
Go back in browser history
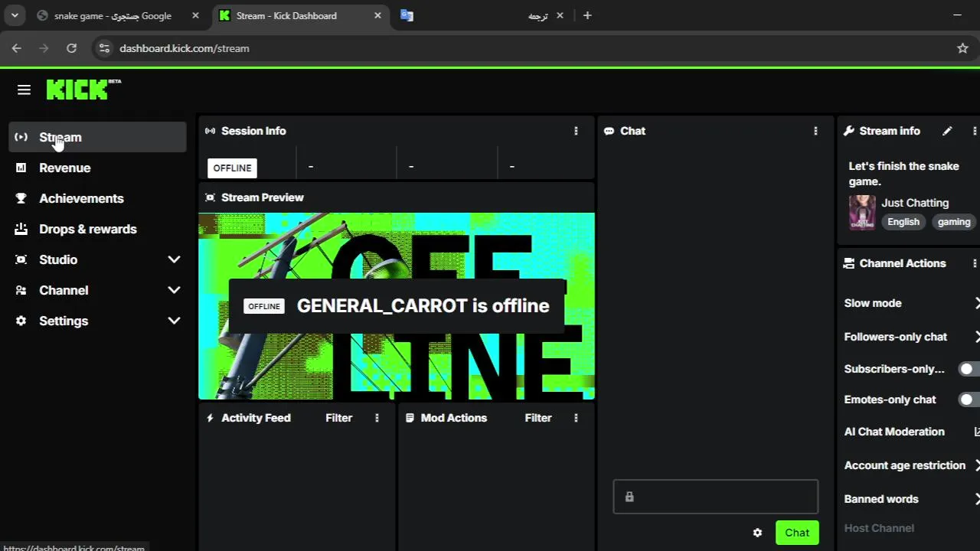17,48
